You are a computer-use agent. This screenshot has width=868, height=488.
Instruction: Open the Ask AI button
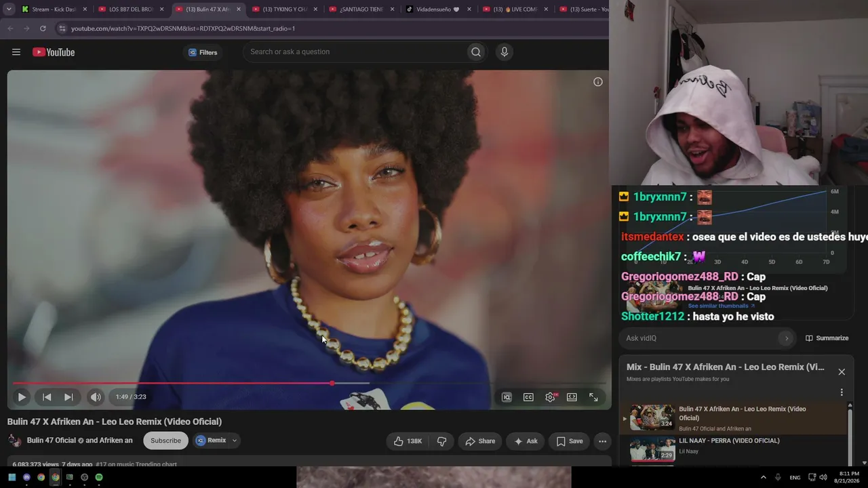click(526, 441)
